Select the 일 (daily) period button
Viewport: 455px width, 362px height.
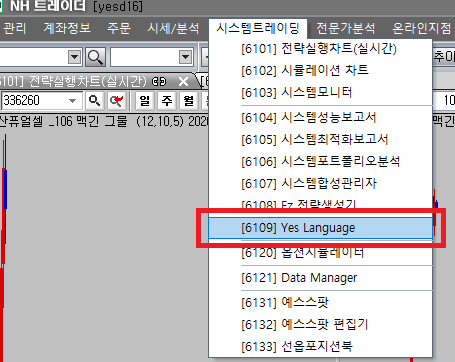coord(145,100)
